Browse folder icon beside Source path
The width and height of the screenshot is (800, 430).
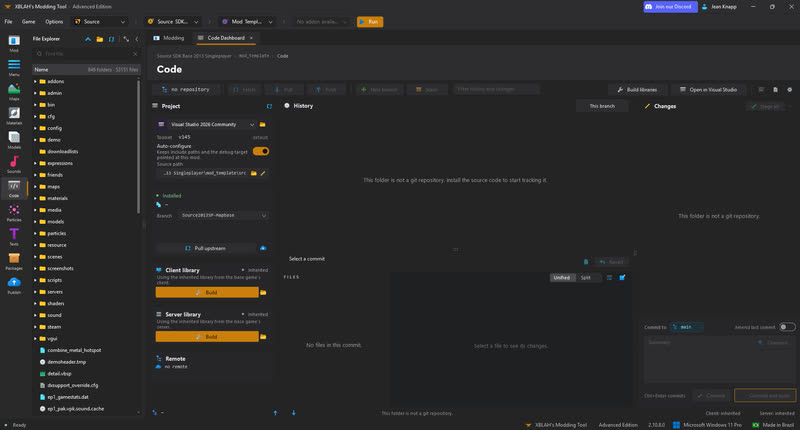[x=254, y=173]
